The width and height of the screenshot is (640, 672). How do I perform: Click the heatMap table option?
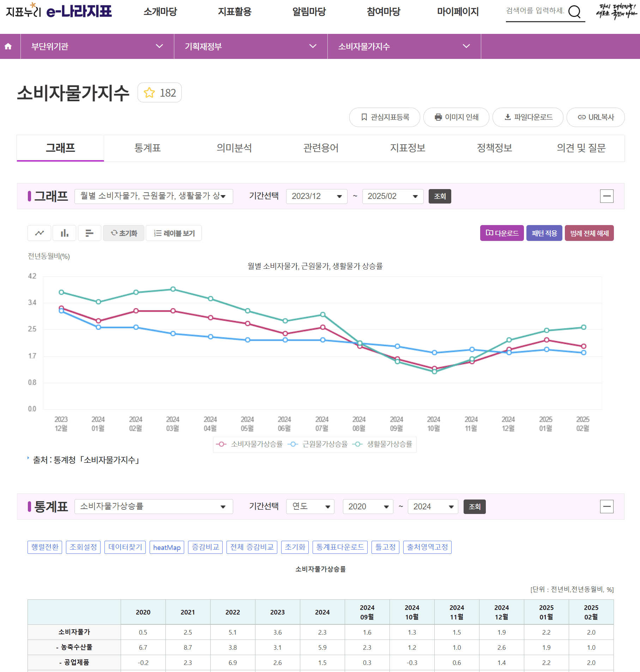point(167,547)
